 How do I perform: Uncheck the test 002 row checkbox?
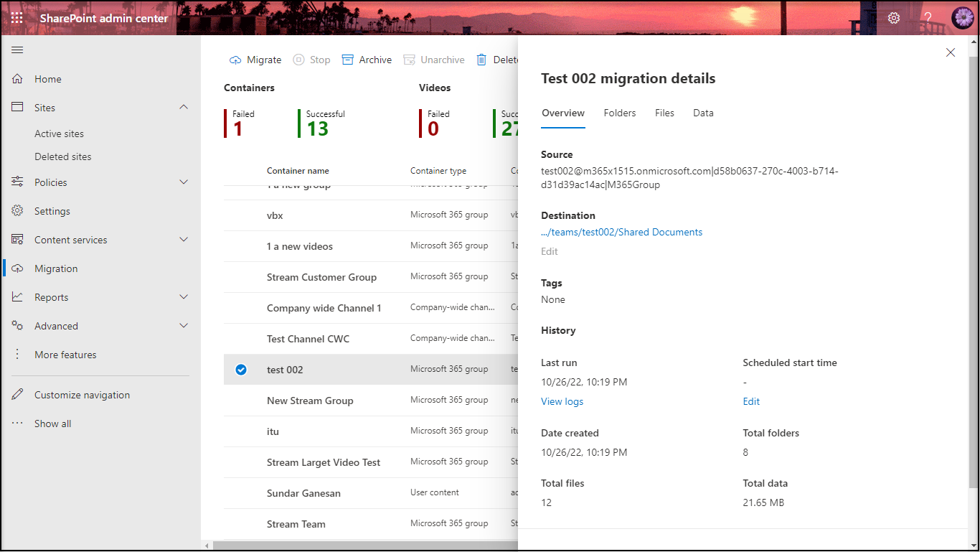click(x=241, y=370)
